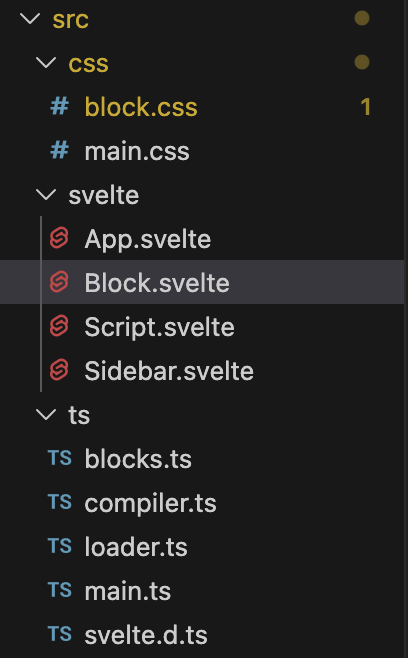The image size is (408, 658).
Task: Collapse the svelte folder chevron
Action: 46,194
